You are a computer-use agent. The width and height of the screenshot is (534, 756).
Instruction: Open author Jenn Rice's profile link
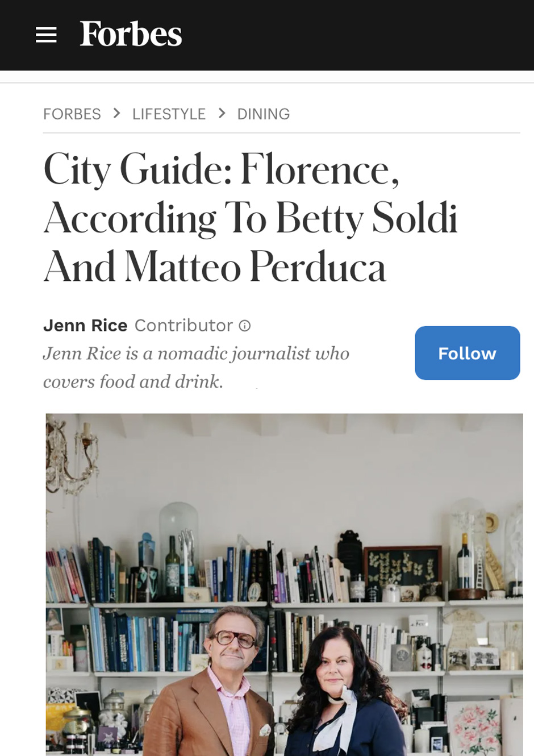(85, 325)
